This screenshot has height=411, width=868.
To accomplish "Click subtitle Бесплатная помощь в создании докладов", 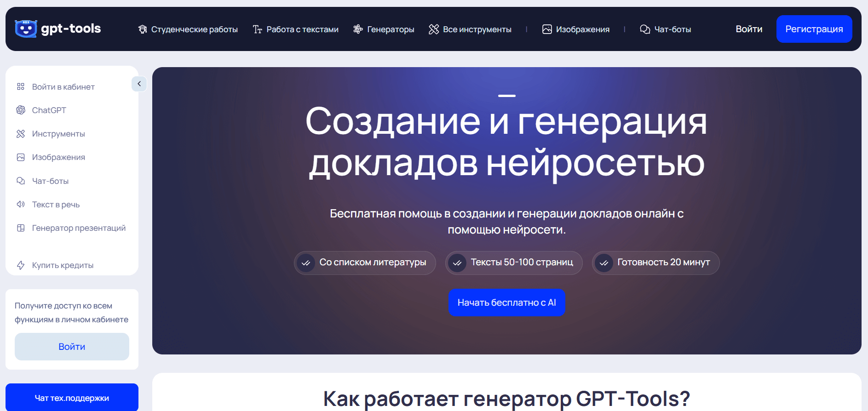I will pyautogui.click(x=506, y=222).
